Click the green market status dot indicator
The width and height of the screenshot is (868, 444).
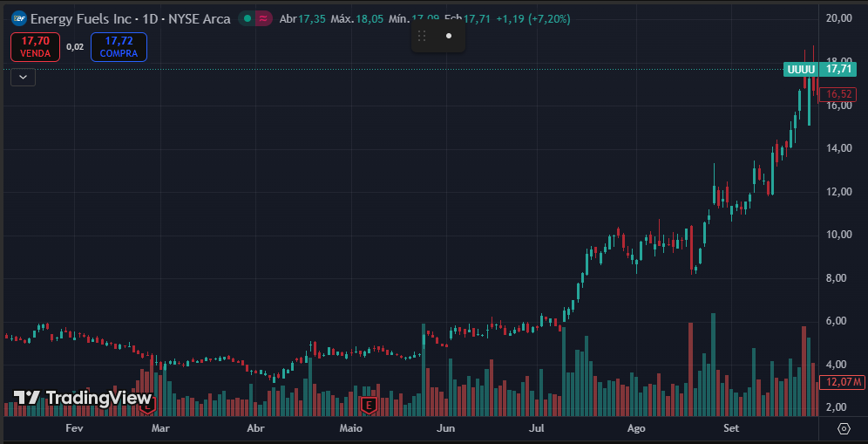pyautogui.click(x=248, y=19)
